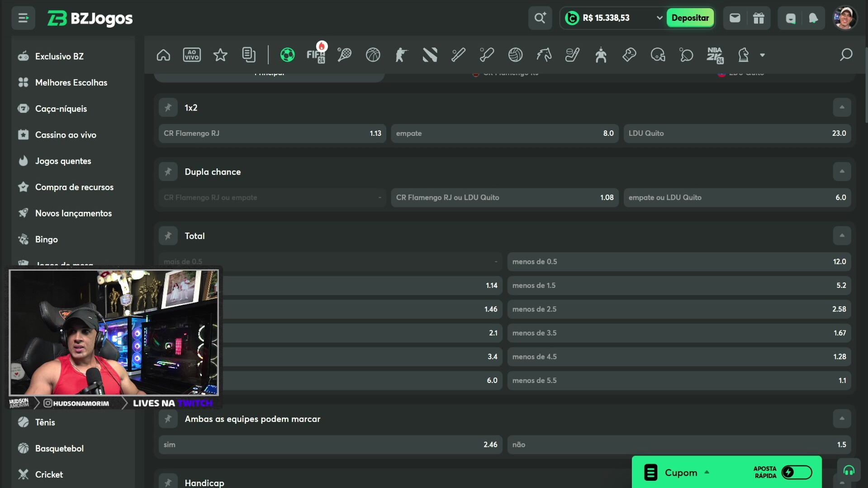
Task: Open the game search icon in header
Action: pos(540,18)
